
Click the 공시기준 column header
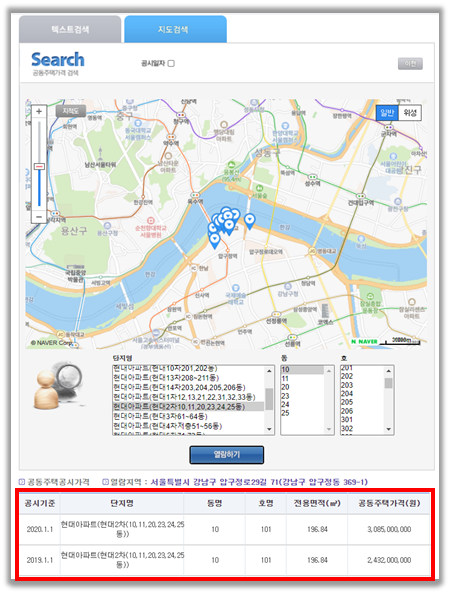40,503
